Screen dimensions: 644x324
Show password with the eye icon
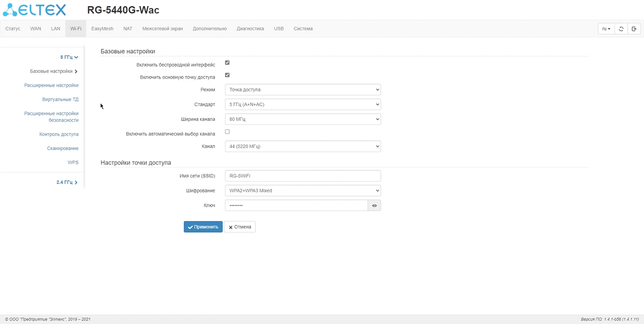[x=374, y=206]
